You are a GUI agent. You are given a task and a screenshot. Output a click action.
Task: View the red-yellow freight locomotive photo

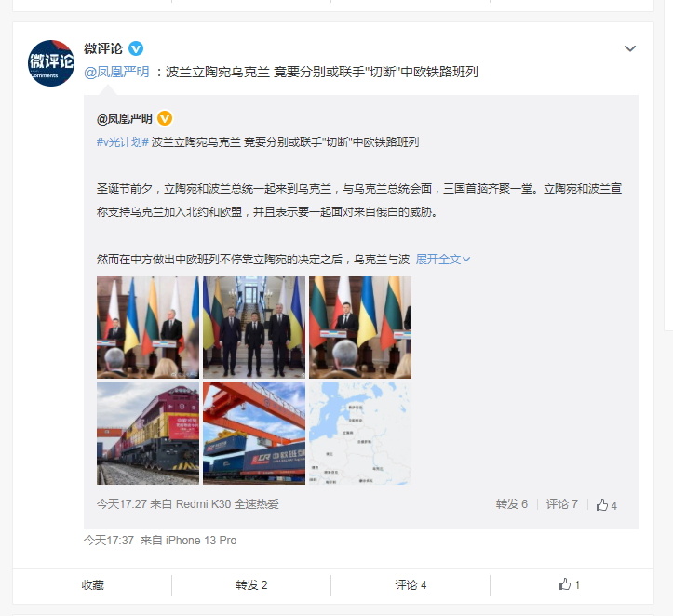pos(148,434)
